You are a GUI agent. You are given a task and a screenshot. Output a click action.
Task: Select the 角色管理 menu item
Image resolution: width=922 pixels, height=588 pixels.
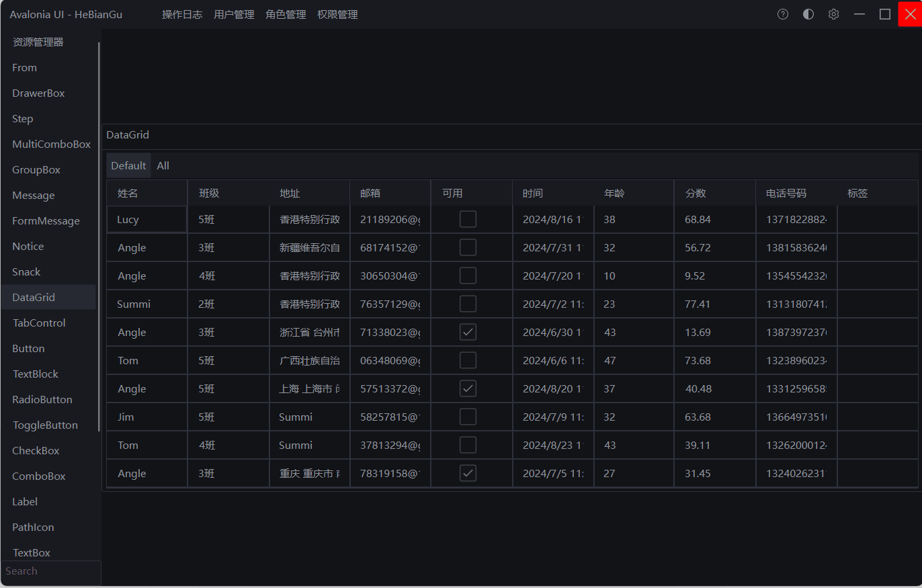285,14
